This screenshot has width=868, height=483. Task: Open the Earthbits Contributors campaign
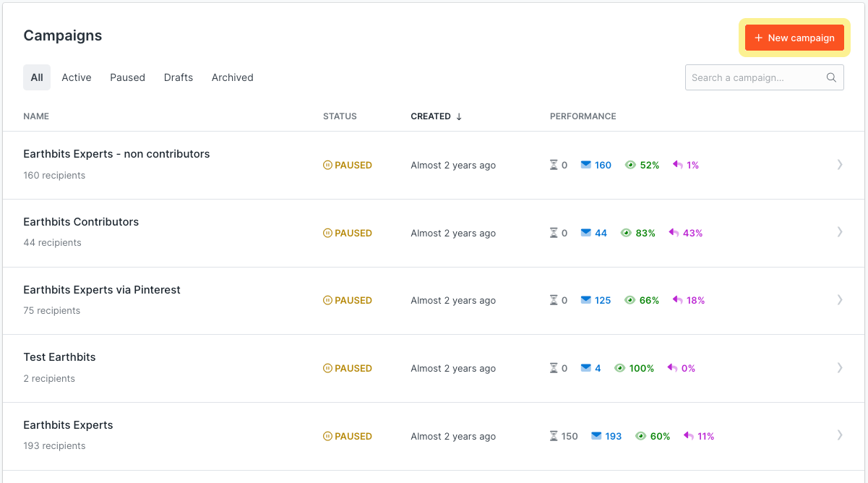(x=81, y=222)
